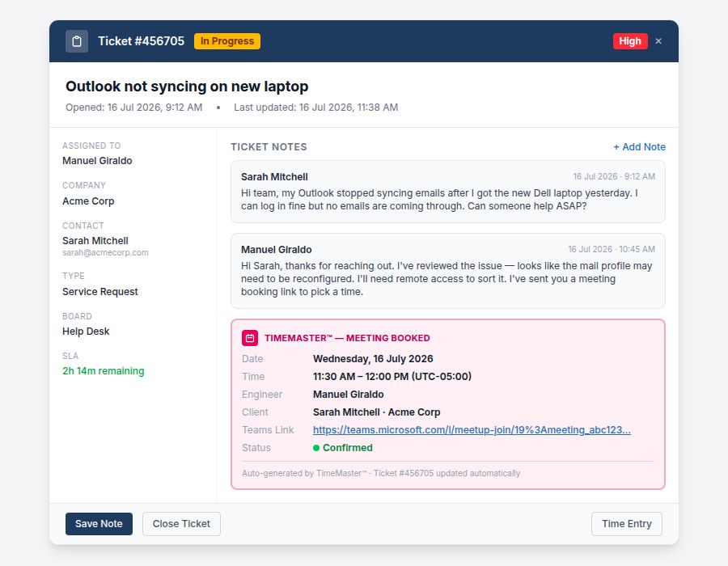Click timestamp '16 Jul 2026 · 9:12 AM'
The width and height of the screenshot is (728, 566).
tap(614, 177)
